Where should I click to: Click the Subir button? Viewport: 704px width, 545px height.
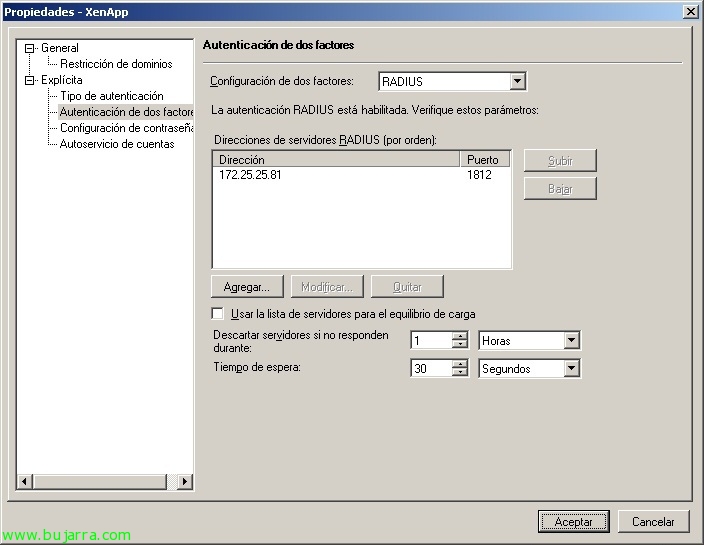tap(560, 161)
